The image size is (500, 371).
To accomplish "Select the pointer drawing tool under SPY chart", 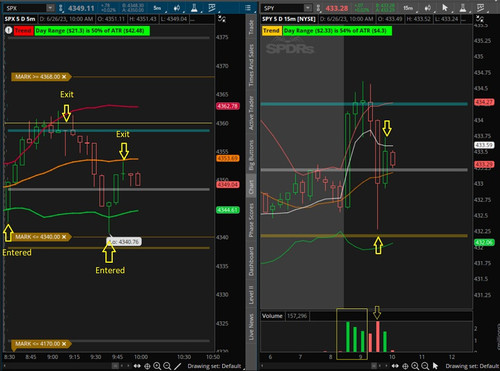I will pyautogui.click(x=435, y=366).
